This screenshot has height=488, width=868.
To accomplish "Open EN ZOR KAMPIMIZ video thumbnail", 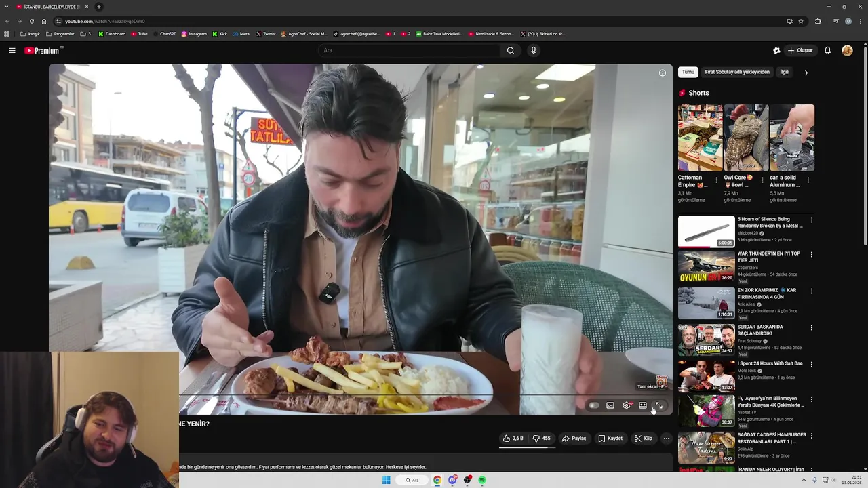I will coord(707,303).
